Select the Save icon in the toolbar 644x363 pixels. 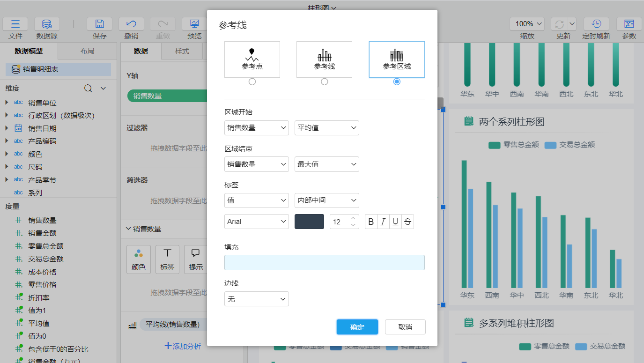pos(99,23)
